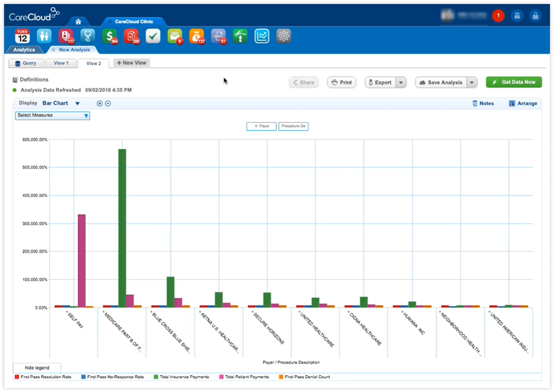Open the orange money bag icon with 137 badge

[196, 36]
